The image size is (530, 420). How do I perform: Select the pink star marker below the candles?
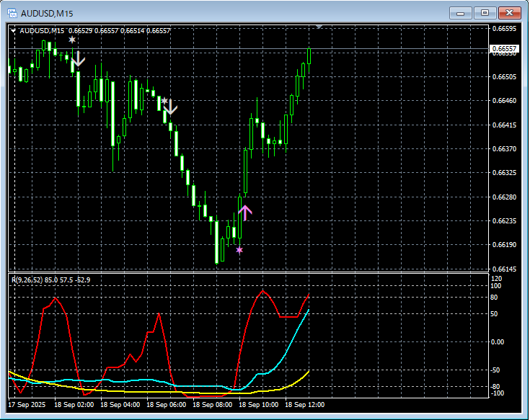point(239,250)
